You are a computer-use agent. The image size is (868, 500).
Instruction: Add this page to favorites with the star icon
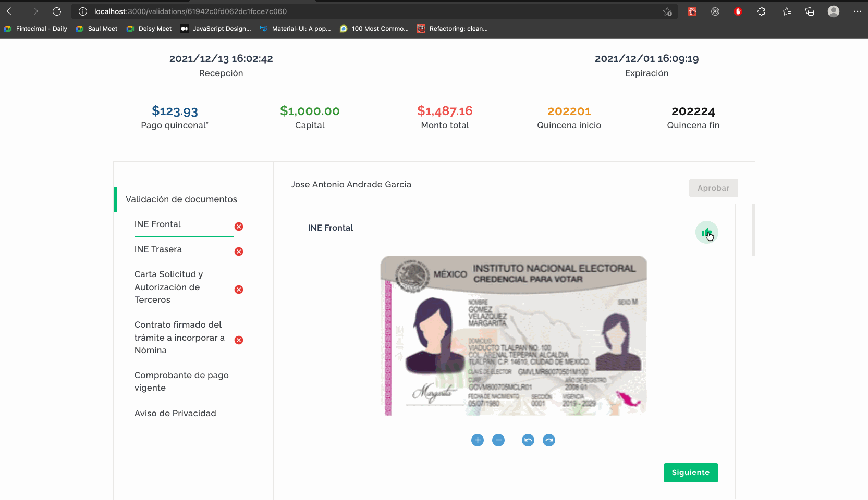click(x=667, y=11)
